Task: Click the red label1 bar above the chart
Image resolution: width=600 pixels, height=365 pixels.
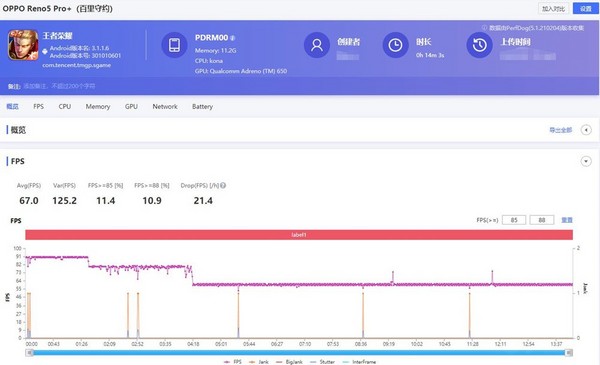Action: click(299, 235)
